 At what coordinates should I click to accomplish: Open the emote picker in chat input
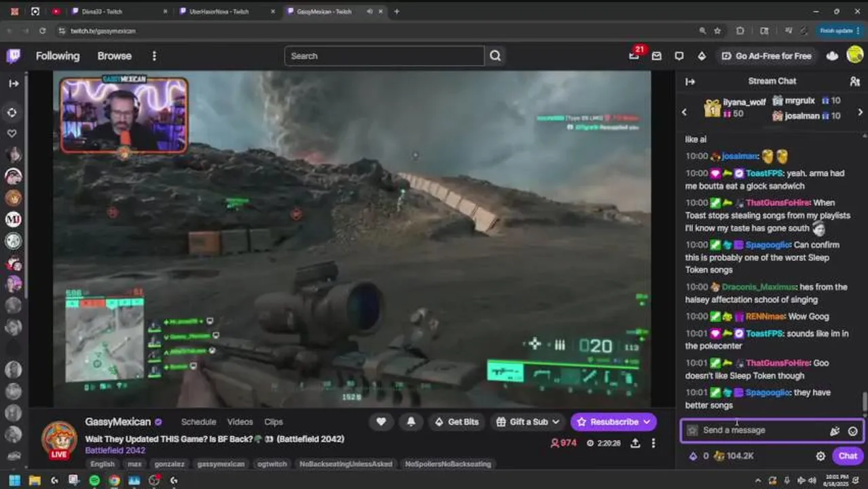pos(853,431)
